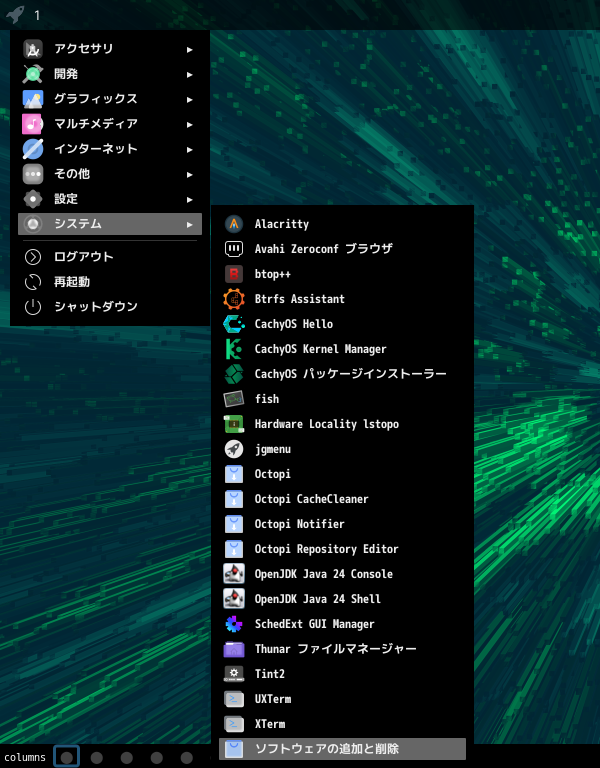The width and height of the screenshot is (600, 768).
Task: Click the XTerm terminal icon
Action: [x=234, y=724]
